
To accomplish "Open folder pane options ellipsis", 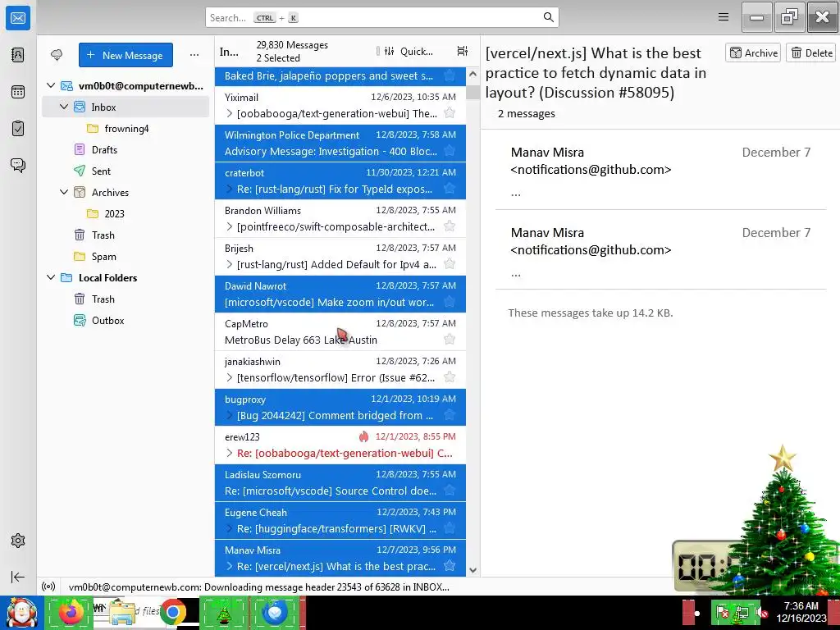I will (194, 55).
